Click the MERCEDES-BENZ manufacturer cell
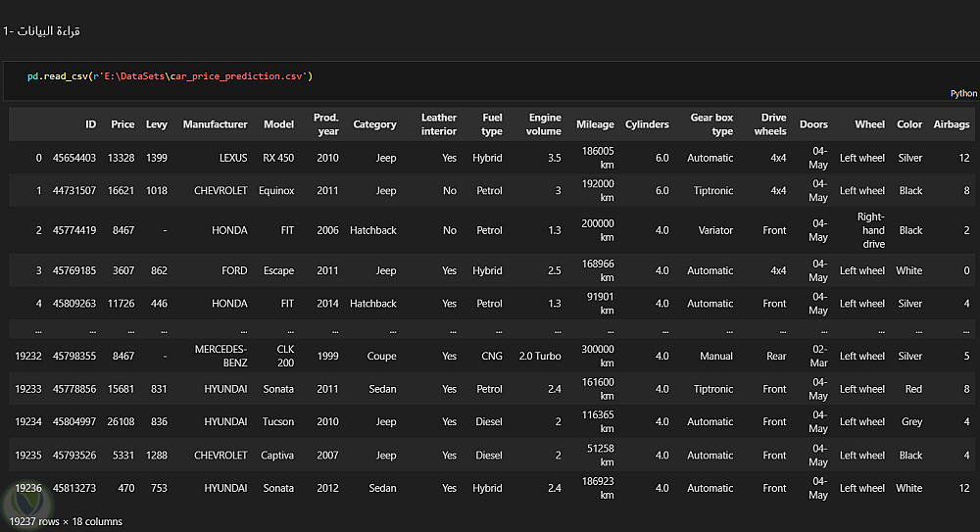This screenshot has width=980, height=532. 220,357
